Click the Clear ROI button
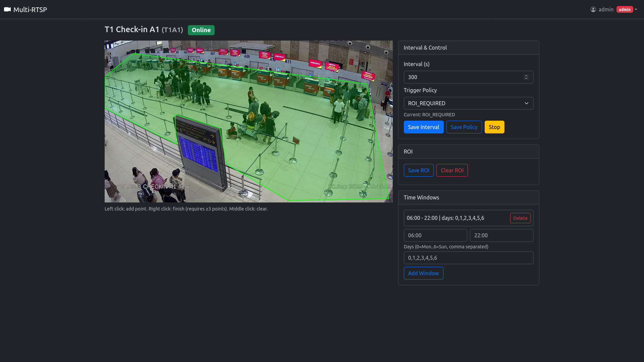 [452, 170]
